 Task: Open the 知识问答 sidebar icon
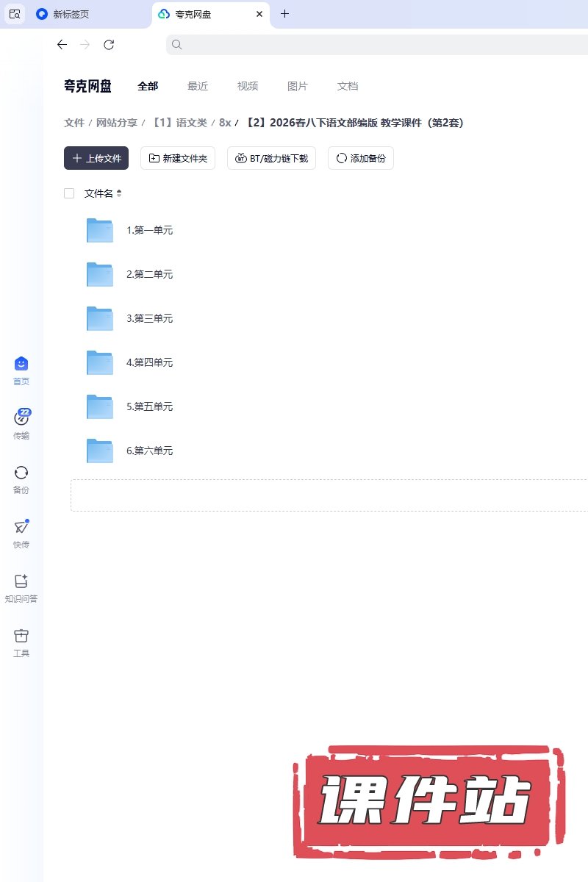21,581
